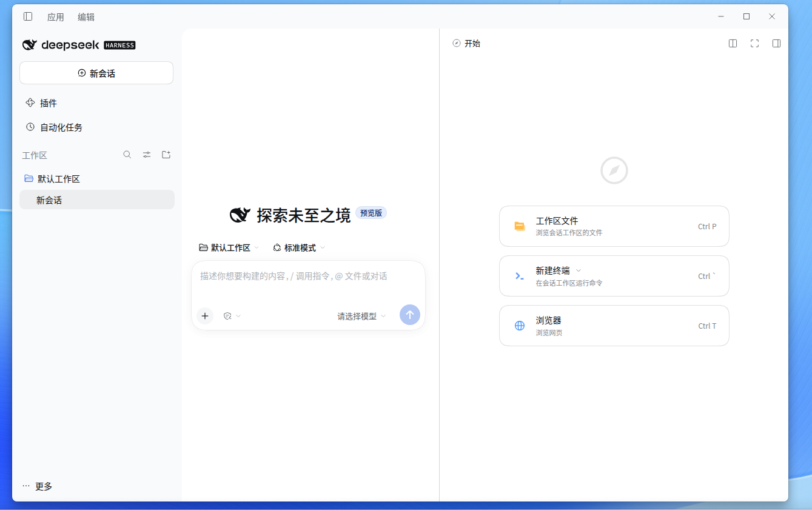Click the terminal prompt icon
812x510 pixels.
520,276
